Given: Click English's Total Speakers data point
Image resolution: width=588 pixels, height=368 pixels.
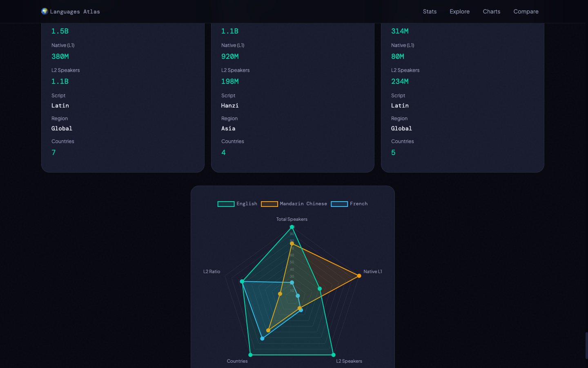Looking at the screenshot, I should coord(292,227).
